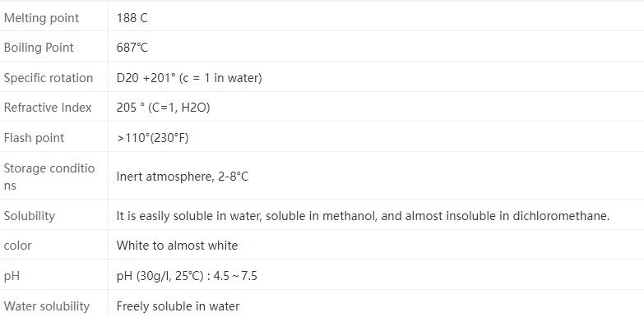
Task: Select the 205 ° (C=1, H2O) value
Action: click(x=163, y=108)
